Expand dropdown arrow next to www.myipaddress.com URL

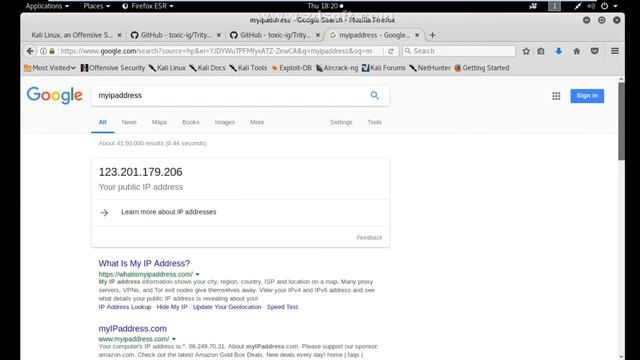[x=173, y=339]
